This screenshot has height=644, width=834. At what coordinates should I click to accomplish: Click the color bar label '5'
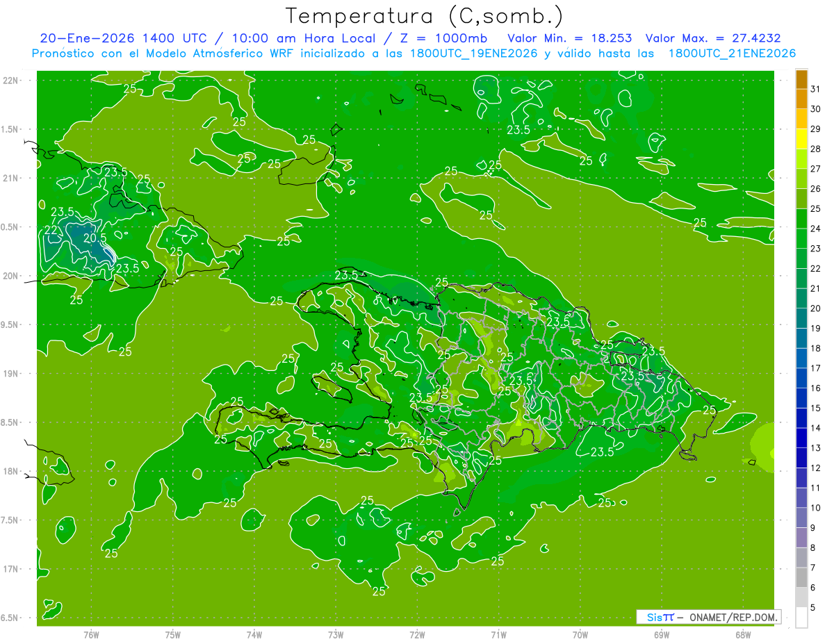pos(813,608)
